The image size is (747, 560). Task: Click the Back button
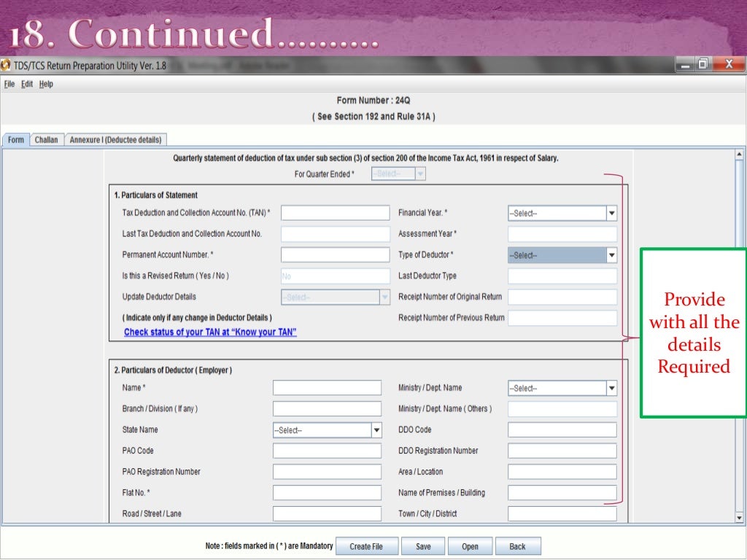click(517, 546)
